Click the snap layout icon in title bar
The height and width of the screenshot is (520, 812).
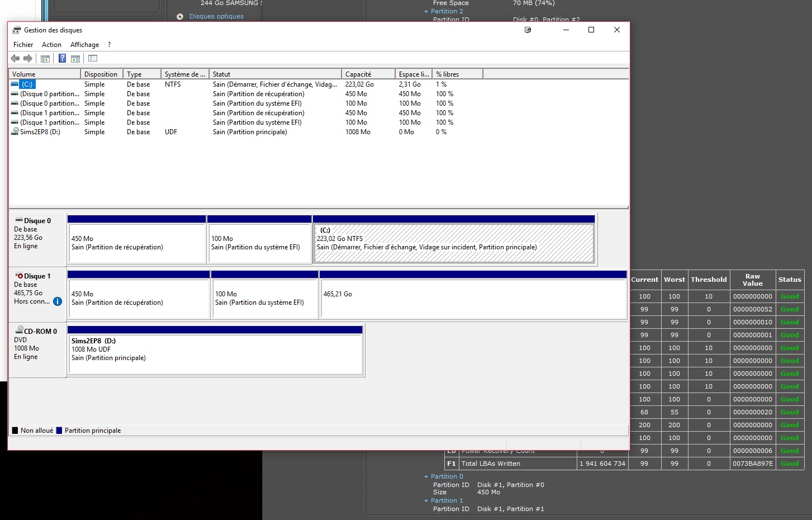point(528,30)
